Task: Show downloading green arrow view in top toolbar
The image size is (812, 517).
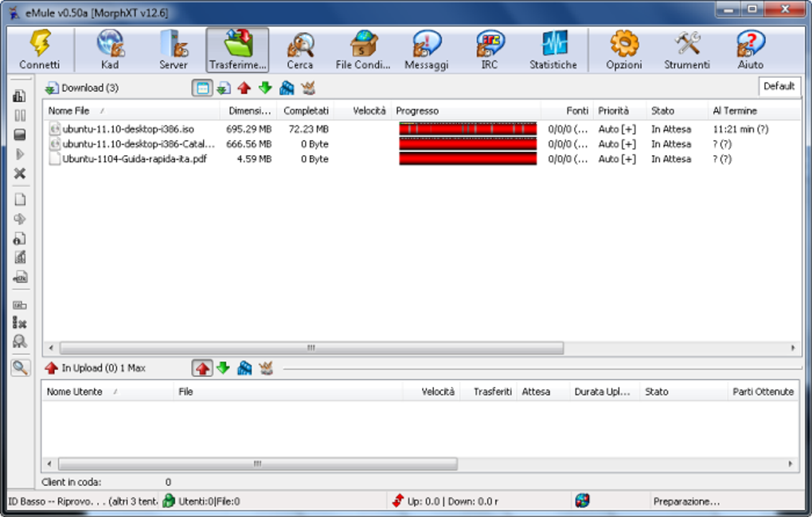Action: pyautogui.click(x=265, y=88)
